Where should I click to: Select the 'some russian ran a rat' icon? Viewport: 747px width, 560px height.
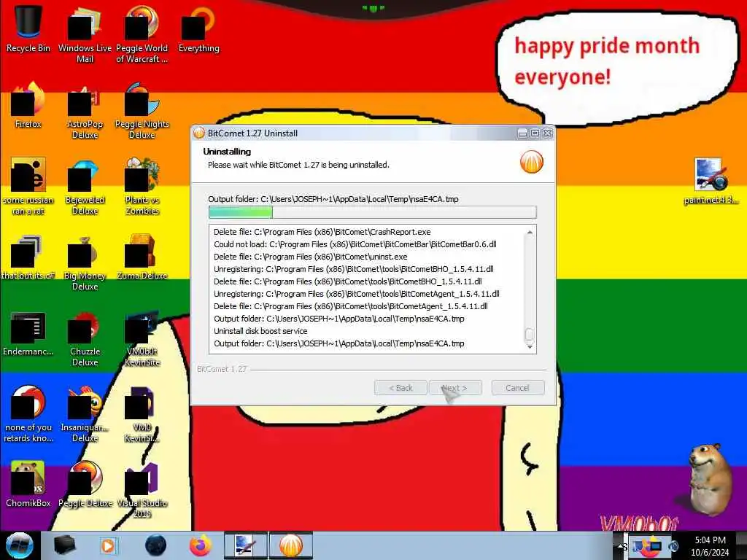tap(28, 187)
